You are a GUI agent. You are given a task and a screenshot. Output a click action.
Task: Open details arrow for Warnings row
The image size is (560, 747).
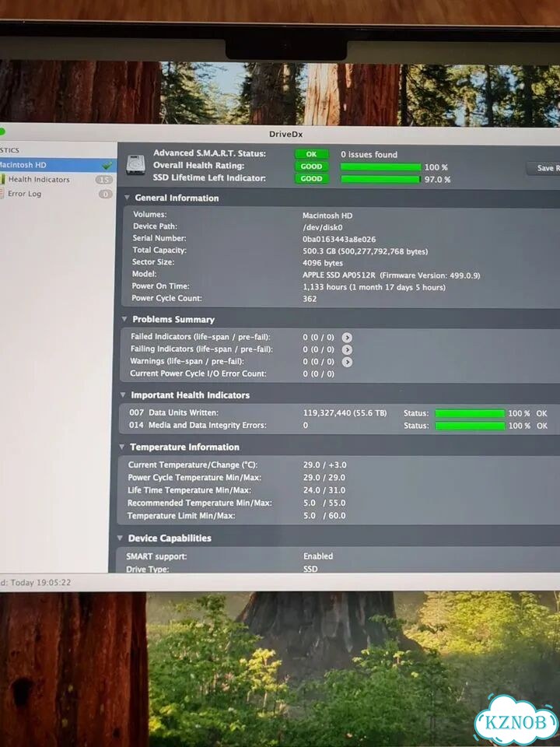(x=347, y=362)
